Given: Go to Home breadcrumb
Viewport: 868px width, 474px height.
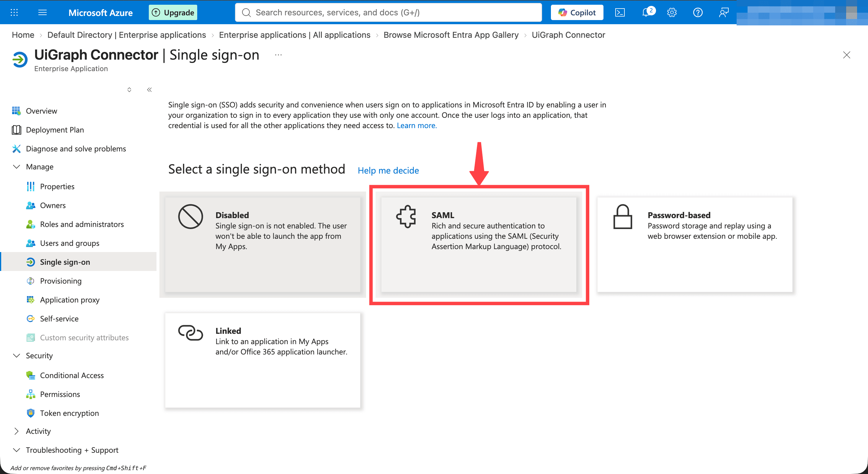Looking at the screenshot, I should tap(23, 35).
